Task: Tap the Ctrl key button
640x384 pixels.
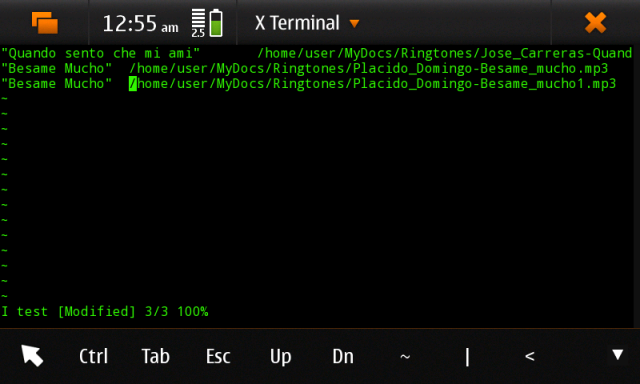Action: (93, 356)
